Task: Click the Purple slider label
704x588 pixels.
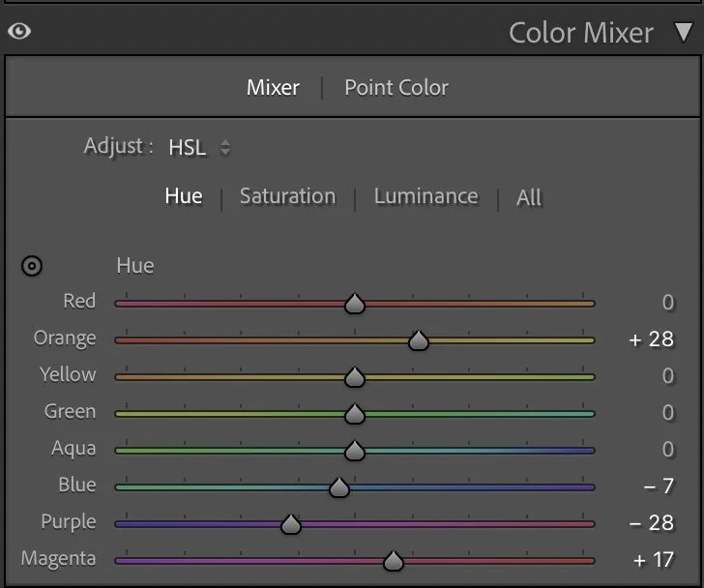Action: click(69, 522)
